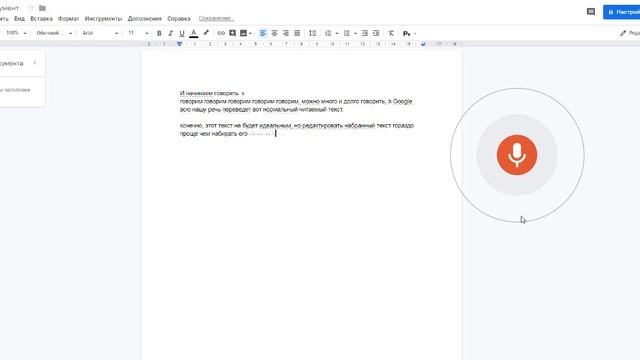
Task: Open line spacing options
Action: pyautogui.click(x=313, y=33)
